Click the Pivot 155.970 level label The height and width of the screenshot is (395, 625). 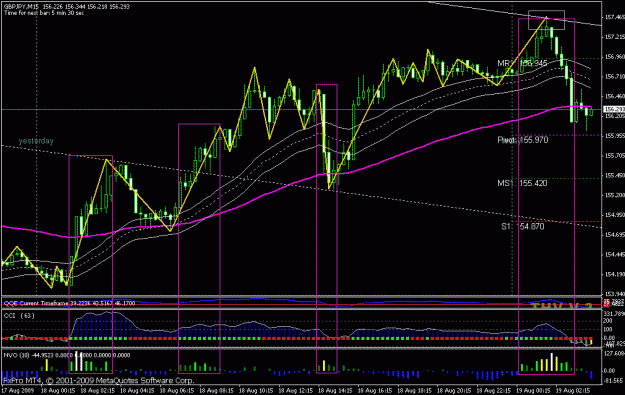(523, 140)
